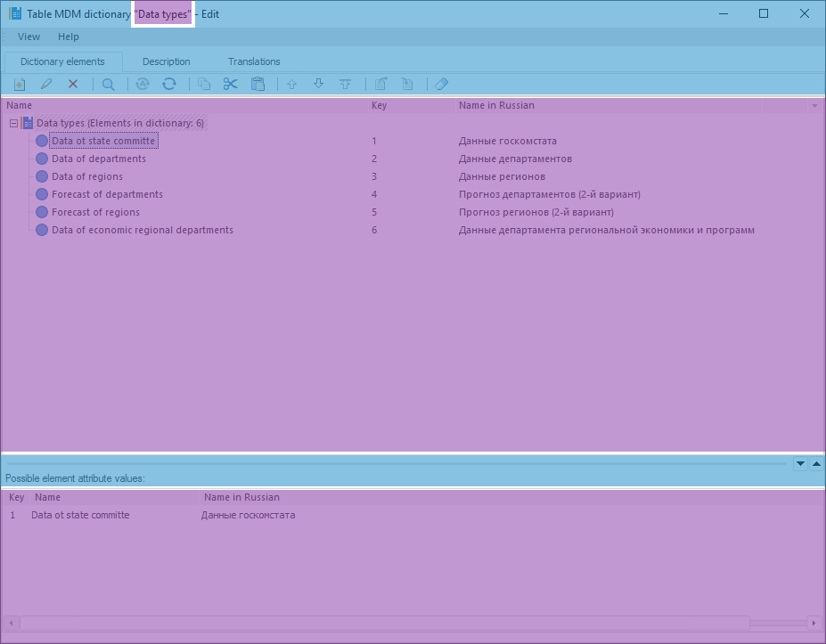826x644 pixels.
Task: Click the red Delete X icon
Action: tap(73, 84)
